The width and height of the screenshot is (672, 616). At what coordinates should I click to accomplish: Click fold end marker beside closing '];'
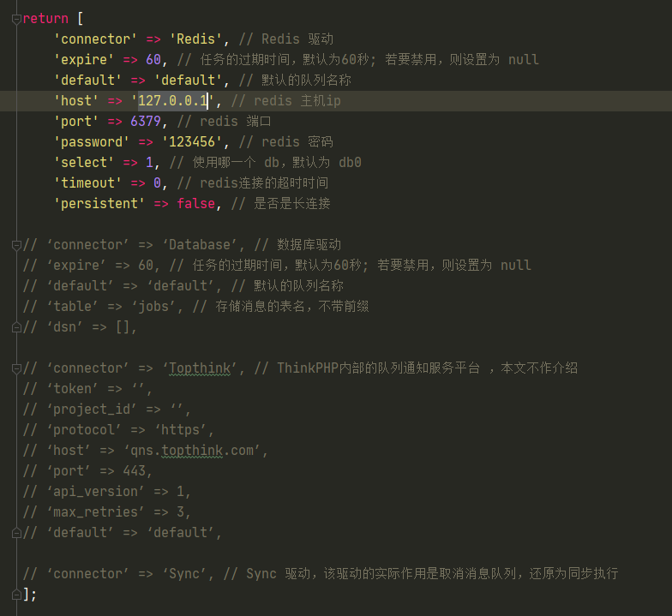pos(16,595)
